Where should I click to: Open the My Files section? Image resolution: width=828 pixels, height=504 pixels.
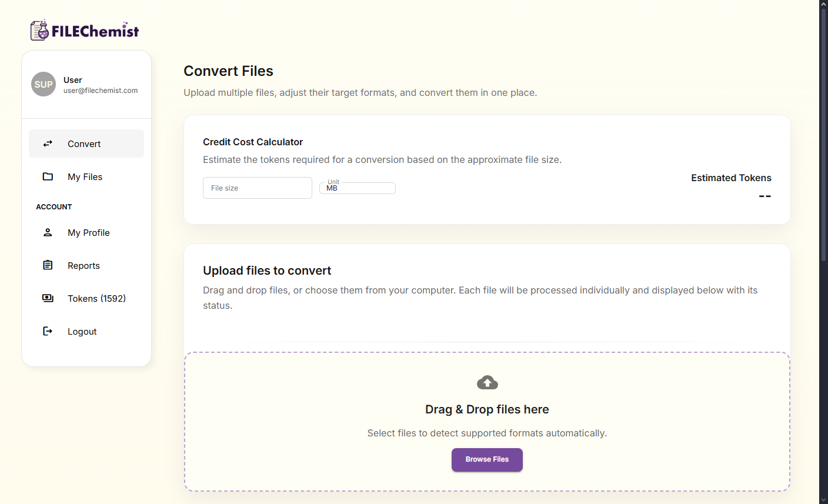tap(85, 176)
